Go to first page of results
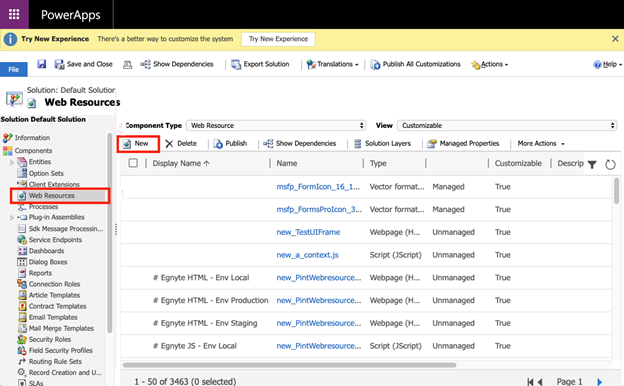 [x=530, y=382]
